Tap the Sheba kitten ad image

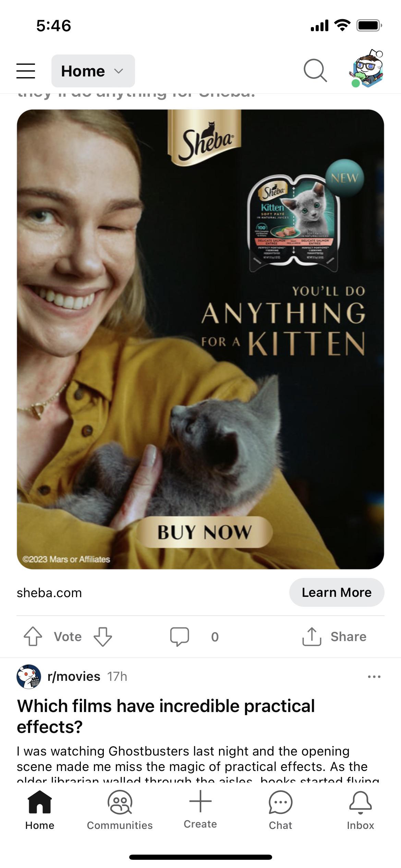[x=200, y=339]
